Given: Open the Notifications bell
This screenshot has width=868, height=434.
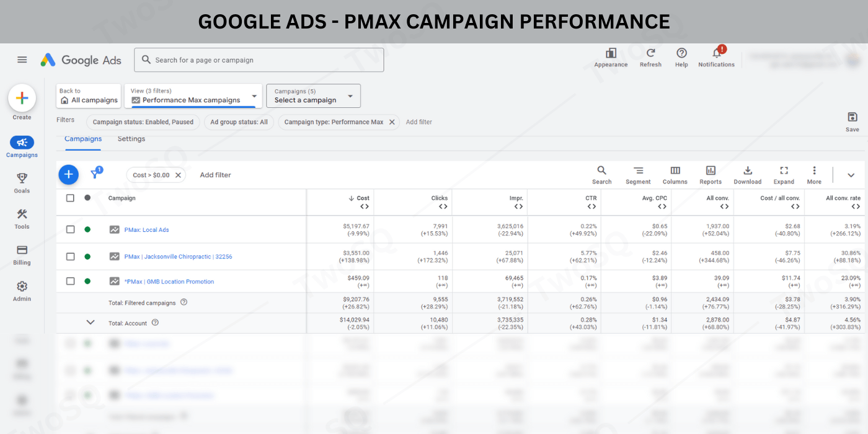Looking at the screenshot, I should pyautogui.click(x=716, y=54).
